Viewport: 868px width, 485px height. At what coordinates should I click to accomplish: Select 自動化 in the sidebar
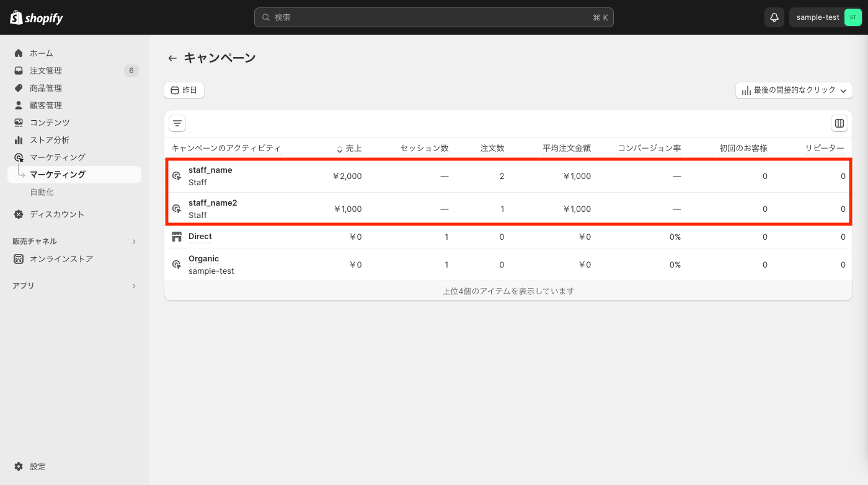pyautogui.click(x=42, y=192)
